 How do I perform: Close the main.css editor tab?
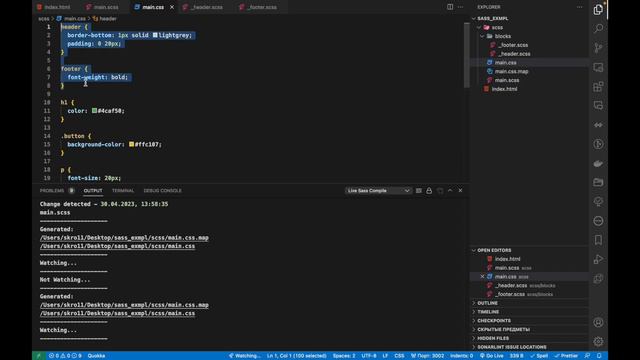pos(172,7)
